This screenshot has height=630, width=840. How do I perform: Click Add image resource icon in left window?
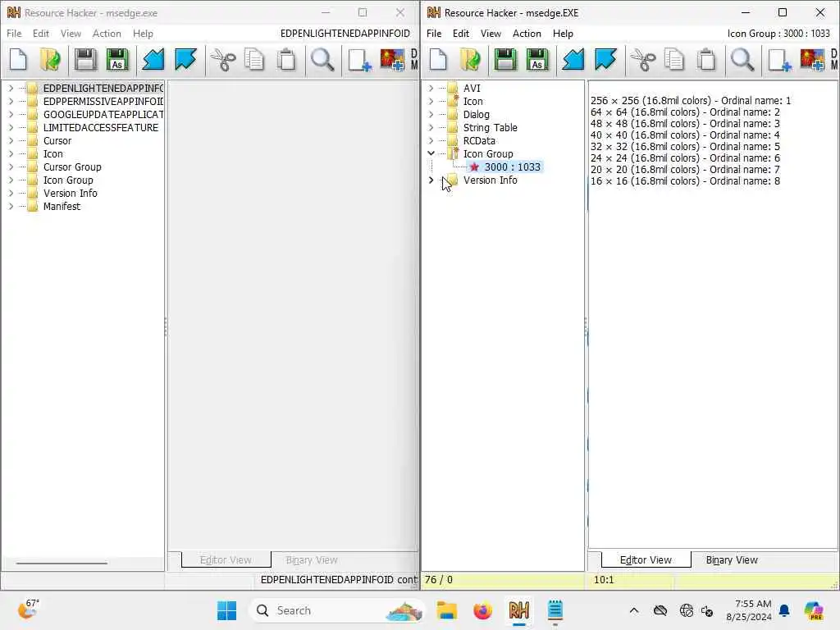point(393,59)
